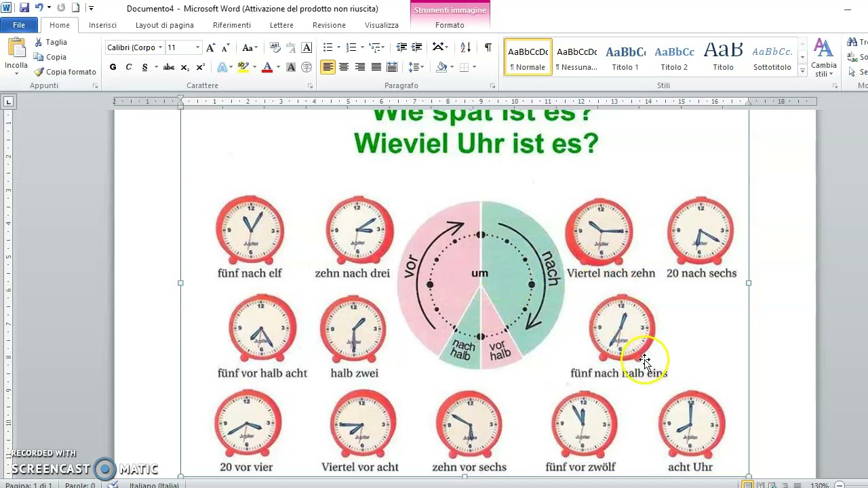
Task: Open the font color dropdown arrow
Action: click(x=279, y=67)
